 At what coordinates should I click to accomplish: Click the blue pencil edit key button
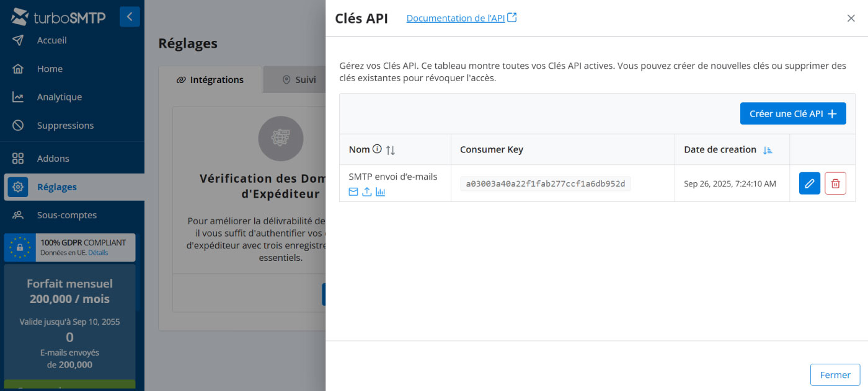809,183
